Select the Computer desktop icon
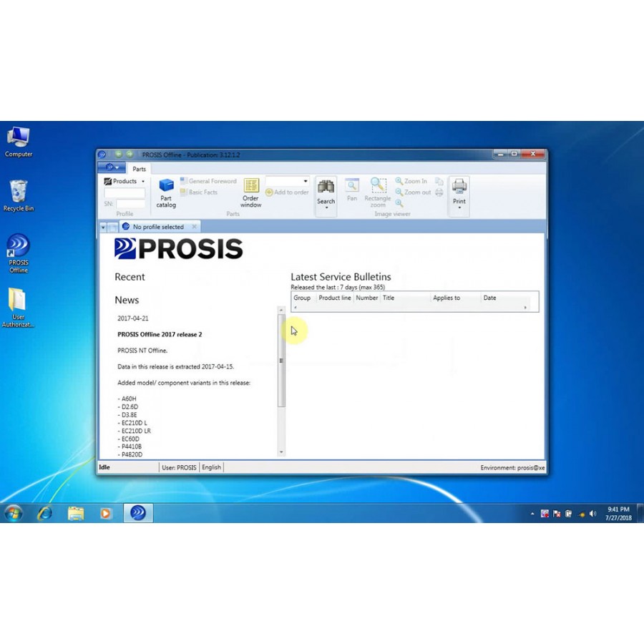 [x=19, y=142]
